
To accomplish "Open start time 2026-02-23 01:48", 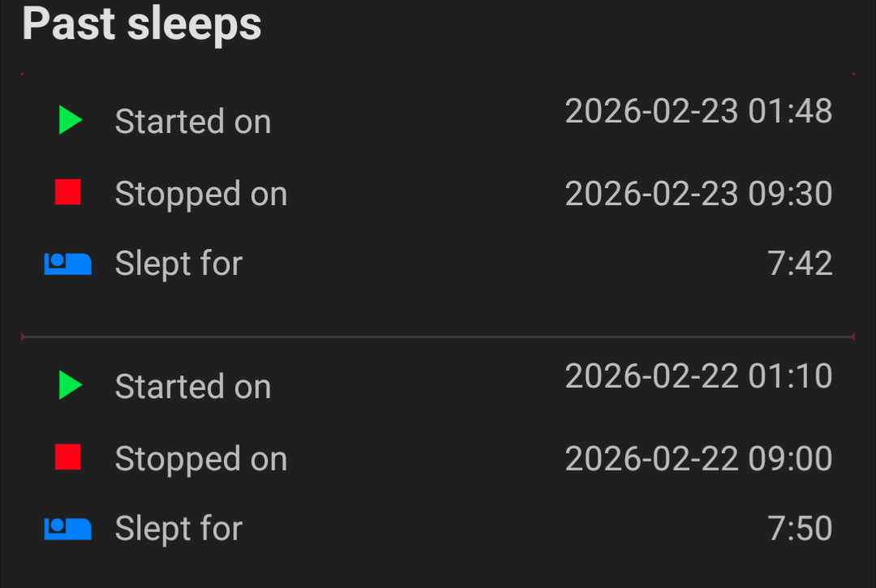I will (x=698, y=111).
